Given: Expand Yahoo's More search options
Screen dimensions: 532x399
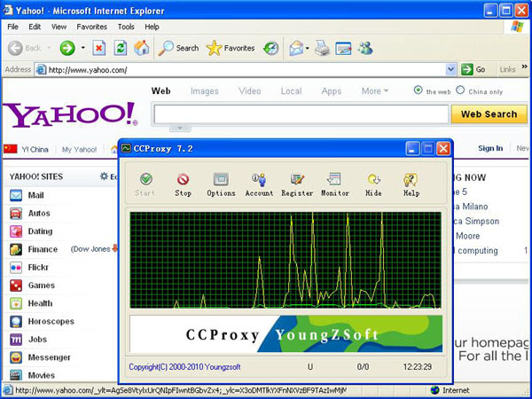Looking at the screenshot, I should click(374, 91).
